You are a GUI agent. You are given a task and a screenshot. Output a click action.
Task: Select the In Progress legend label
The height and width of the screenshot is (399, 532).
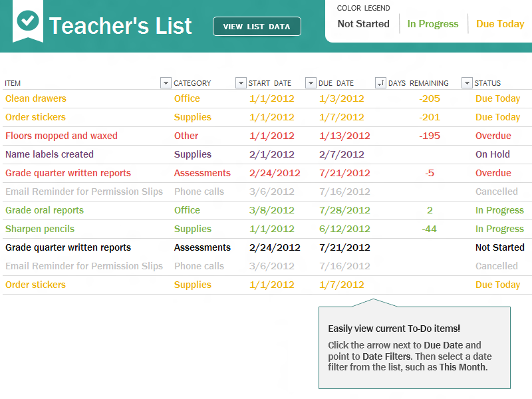pyautogui.click(x=433, y=24)
